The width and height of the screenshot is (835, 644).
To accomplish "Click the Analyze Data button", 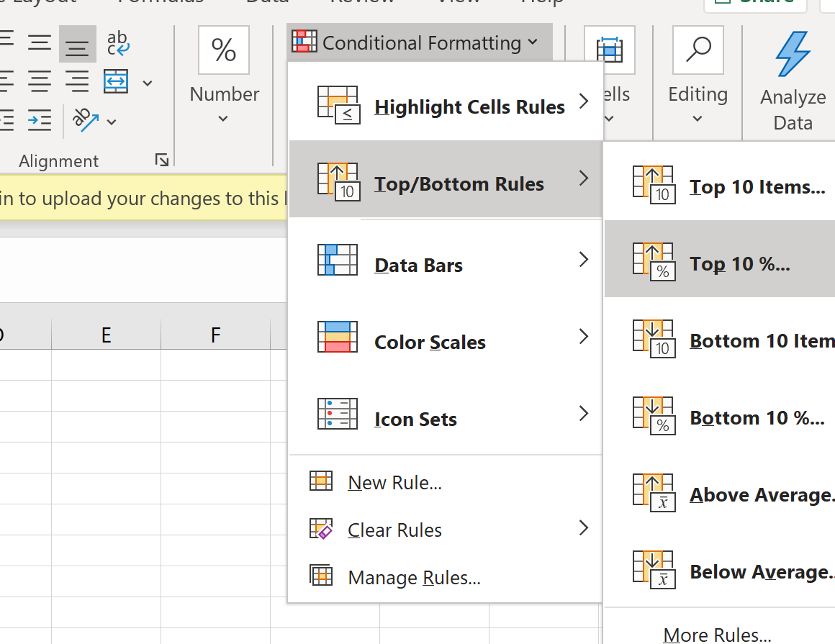I will coord(793,81).
